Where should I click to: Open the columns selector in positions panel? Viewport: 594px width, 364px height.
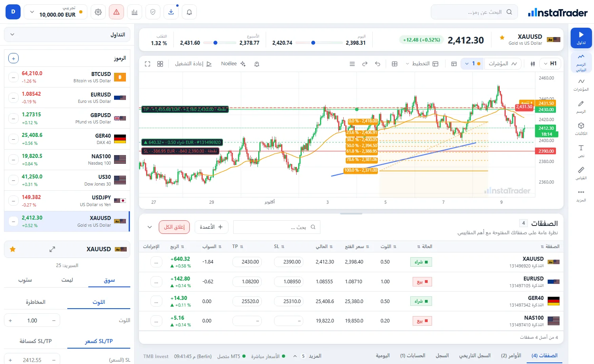[x=211, y=227]
